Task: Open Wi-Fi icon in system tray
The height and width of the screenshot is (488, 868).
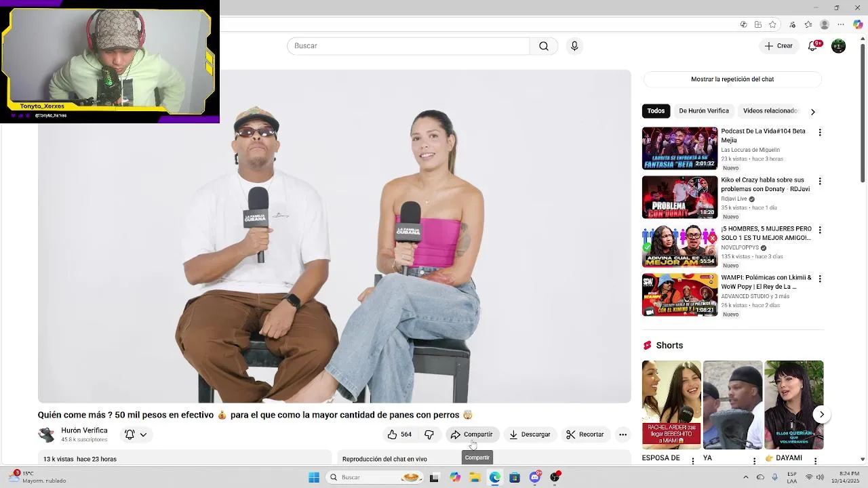Action: click(x=809, y=477)
